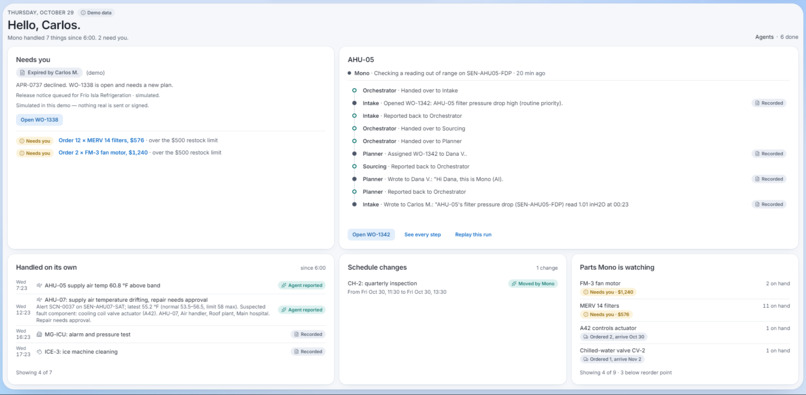
Task: Click Recorded badge on Planner Assigned WO-1342 step
Action: 768,153
